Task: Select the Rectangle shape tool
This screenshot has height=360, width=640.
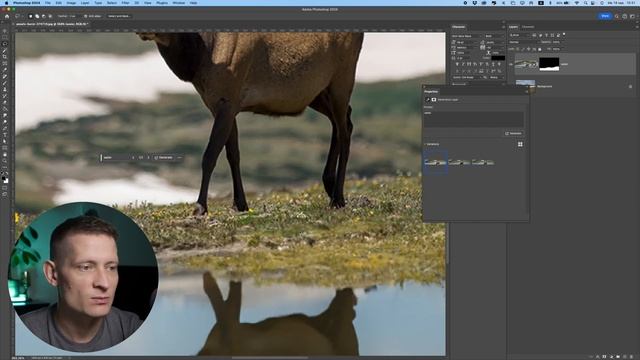Action: [5, 148]
